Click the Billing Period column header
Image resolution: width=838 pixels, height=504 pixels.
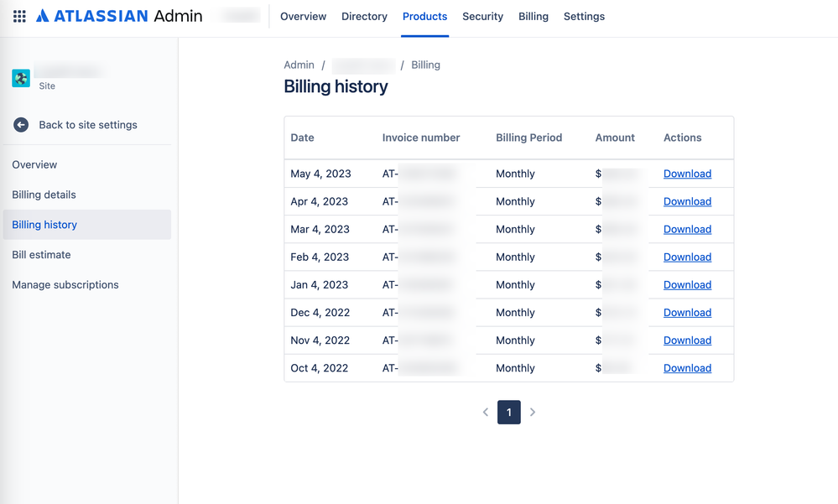pyautogui.click(x=528, y=138)
